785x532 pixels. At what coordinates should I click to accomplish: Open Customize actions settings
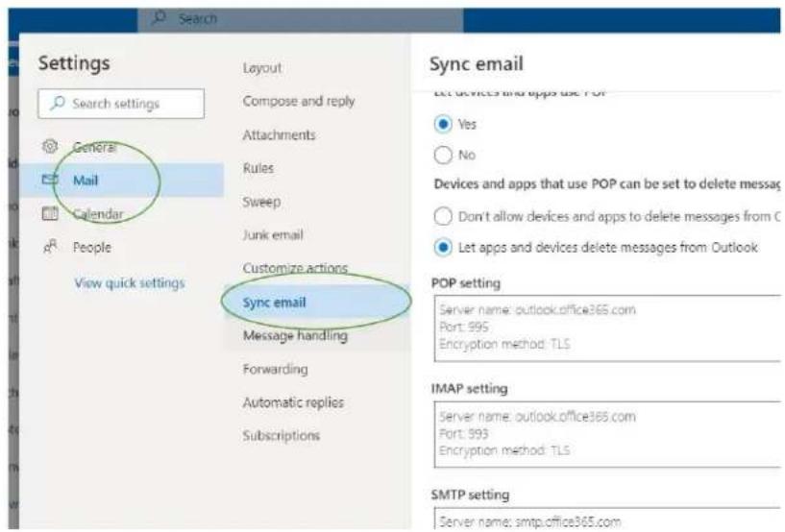[295, 268]
